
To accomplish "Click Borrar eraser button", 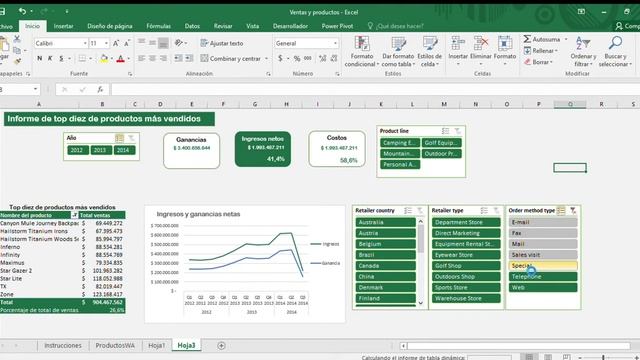I will (538, 62).
